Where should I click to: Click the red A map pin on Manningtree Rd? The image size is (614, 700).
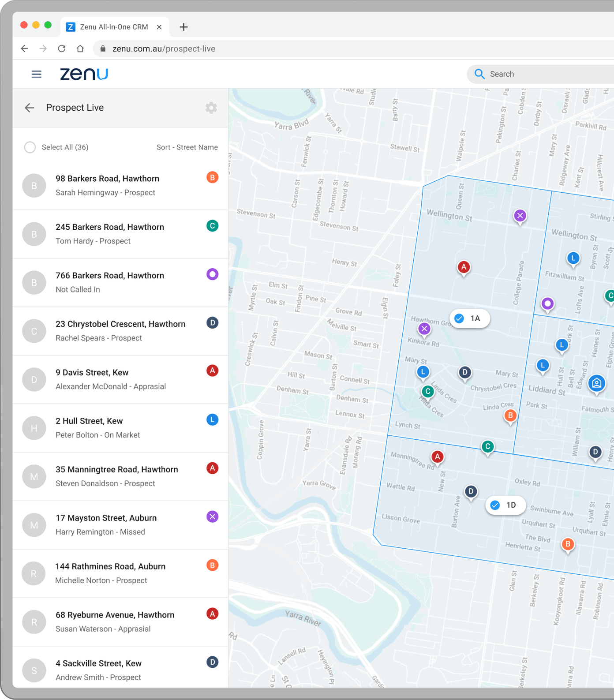click(437, 457)
